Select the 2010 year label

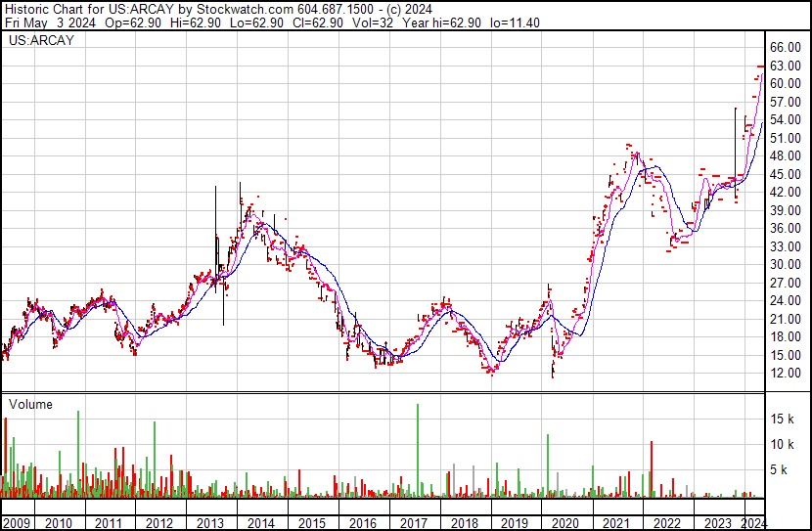59,523
